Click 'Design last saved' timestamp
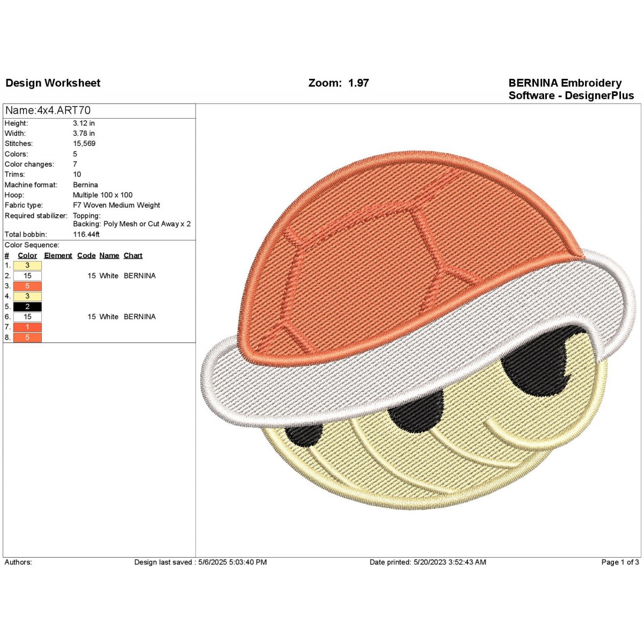 (201, 562)
